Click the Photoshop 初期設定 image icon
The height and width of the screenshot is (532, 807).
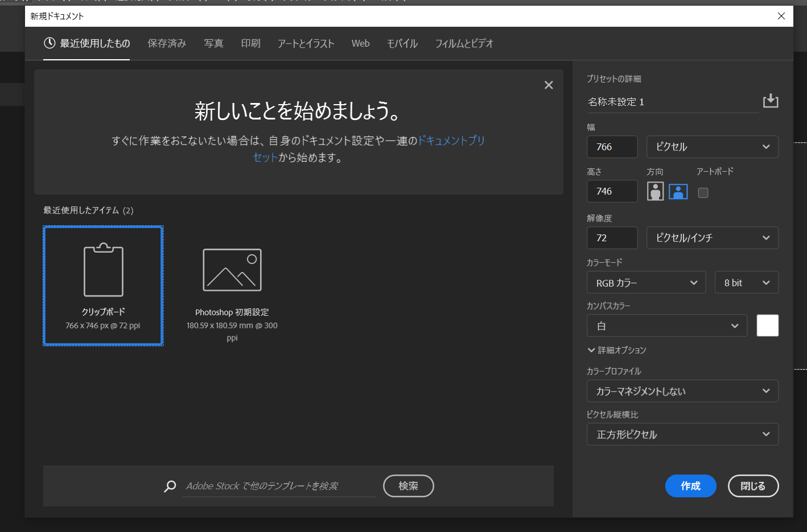click(x=232, y=270)
